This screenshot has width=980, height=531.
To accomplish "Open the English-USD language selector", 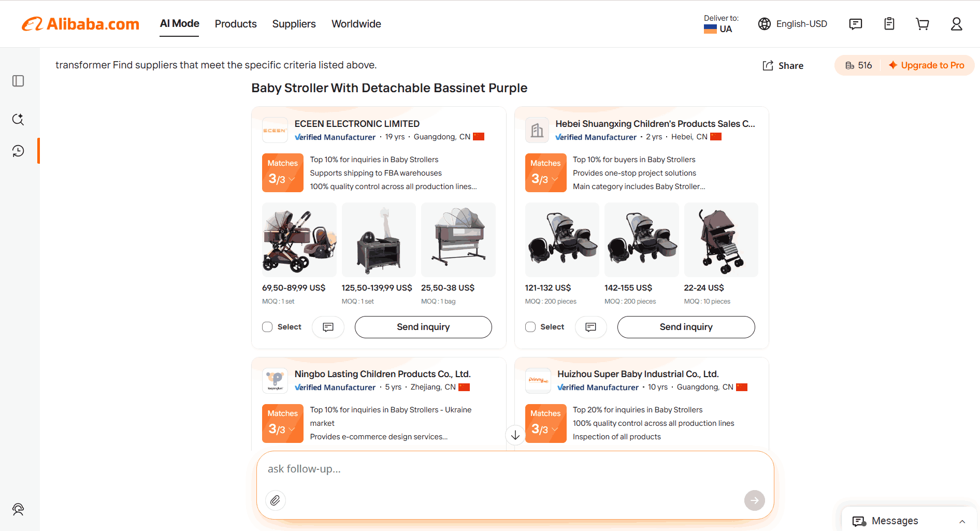I will 793,24.
